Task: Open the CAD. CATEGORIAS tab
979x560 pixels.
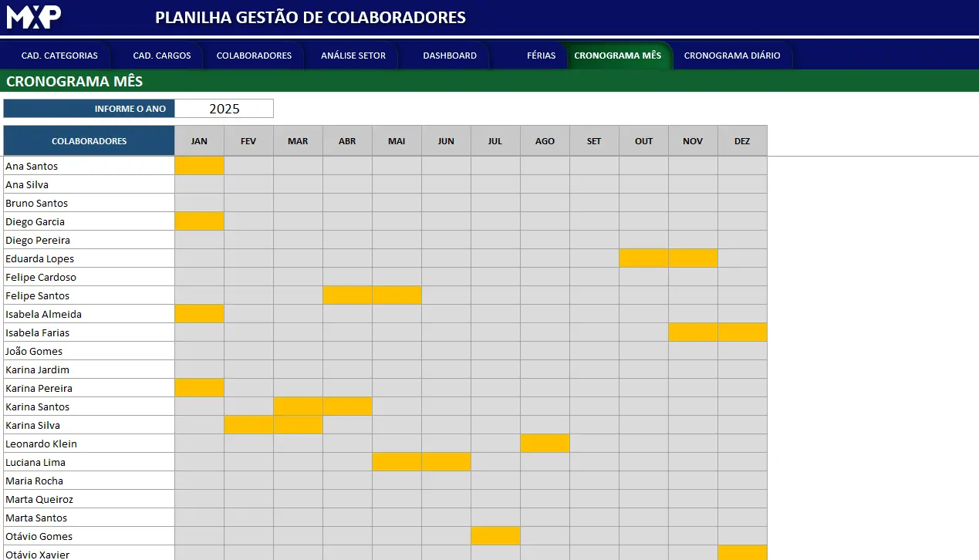Action: click(x=59, y=56)
